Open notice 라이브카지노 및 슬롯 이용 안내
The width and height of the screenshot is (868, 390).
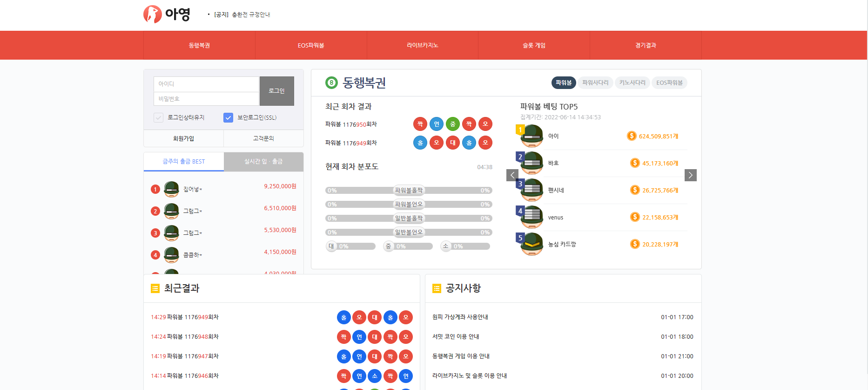click(x=470, y=376)
